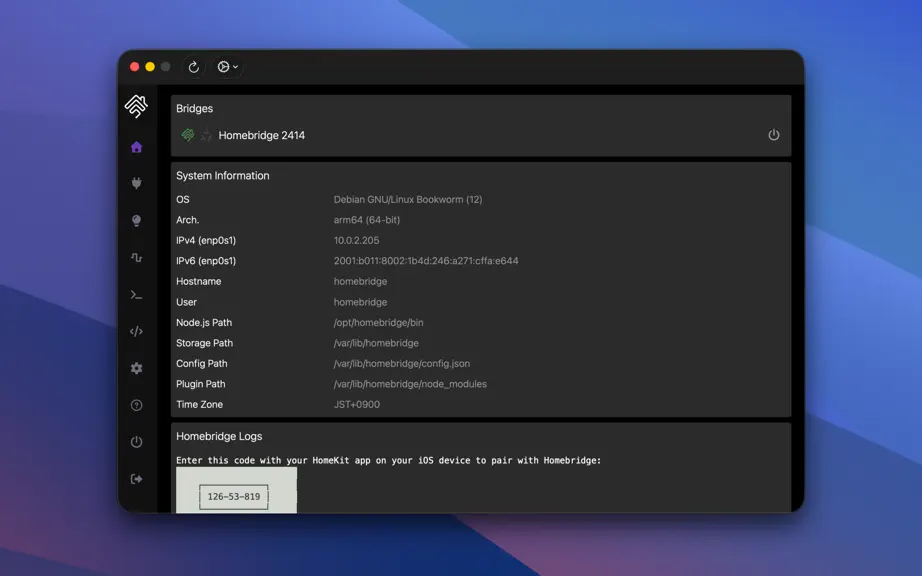Click the arm64 (64-bit) architecture value

pyautogui.click(x=367, y=220)
